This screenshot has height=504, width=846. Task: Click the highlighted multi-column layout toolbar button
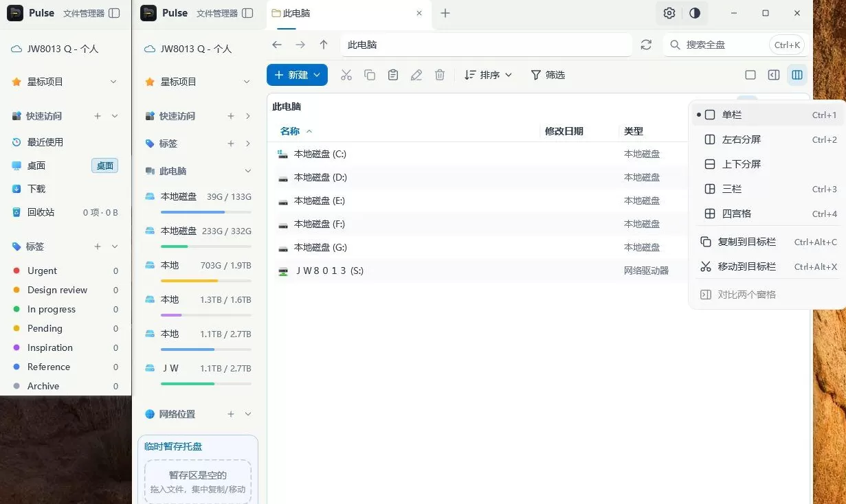[x=797, y=75]
